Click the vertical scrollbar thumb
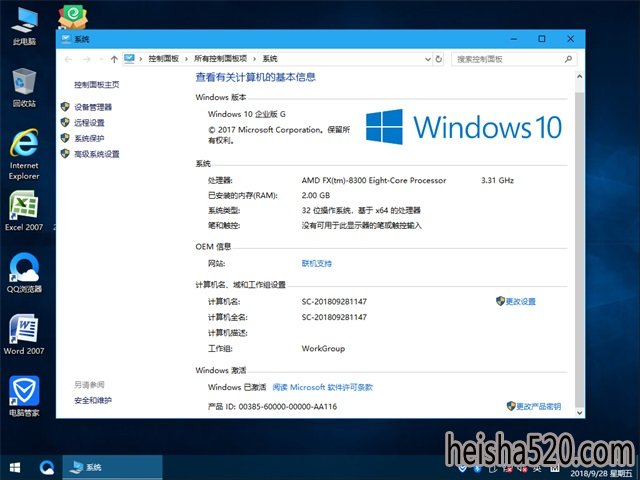The image size is (640, 480). click(579, 250)
